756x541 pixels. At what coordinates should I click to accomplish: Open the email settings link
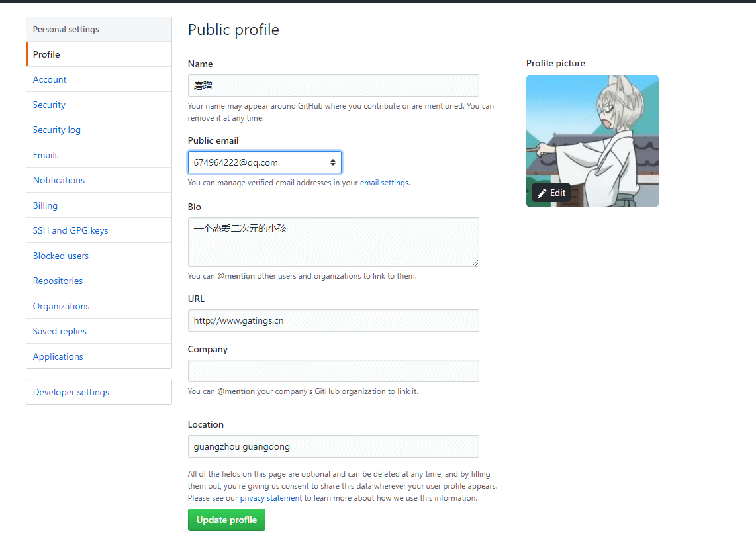[383, 183]
